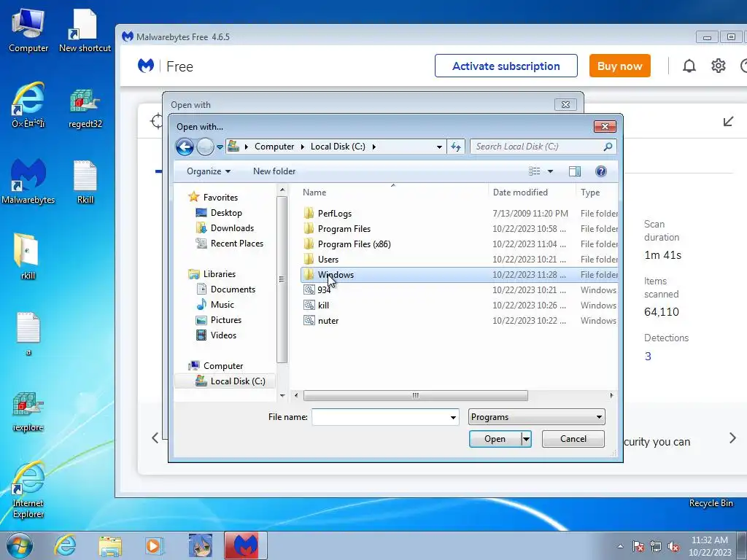This screenshot has height=560, width=747.
Task: Open Windows Explorer from taskbar
Action: [x=110, y=546]
